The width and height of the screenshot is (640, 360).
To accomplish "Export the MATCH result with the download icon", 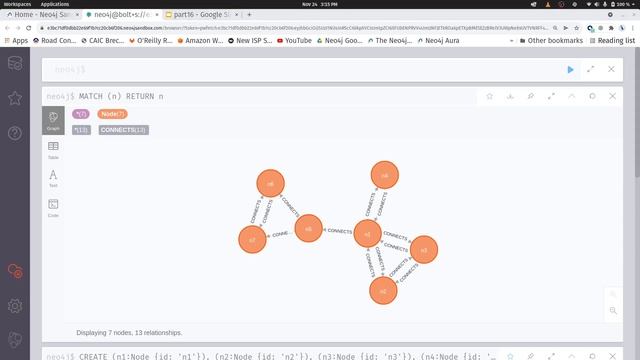I will pyautogui.click(x=510, y=96).
